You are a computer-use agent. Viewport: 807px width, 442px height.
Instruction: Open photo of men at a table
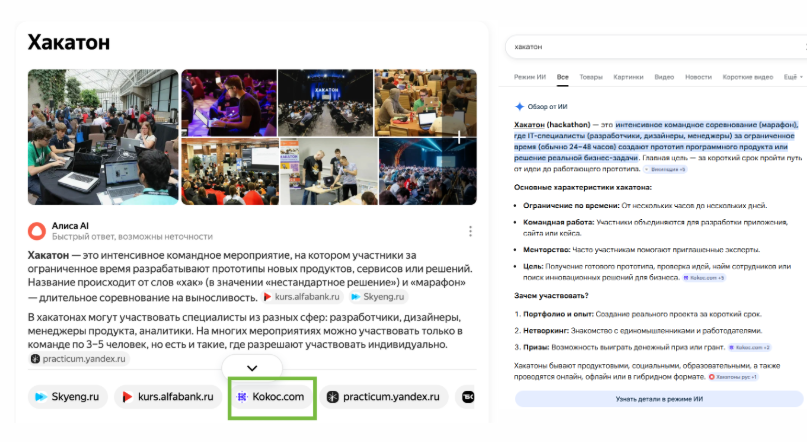tap(329, 171)
